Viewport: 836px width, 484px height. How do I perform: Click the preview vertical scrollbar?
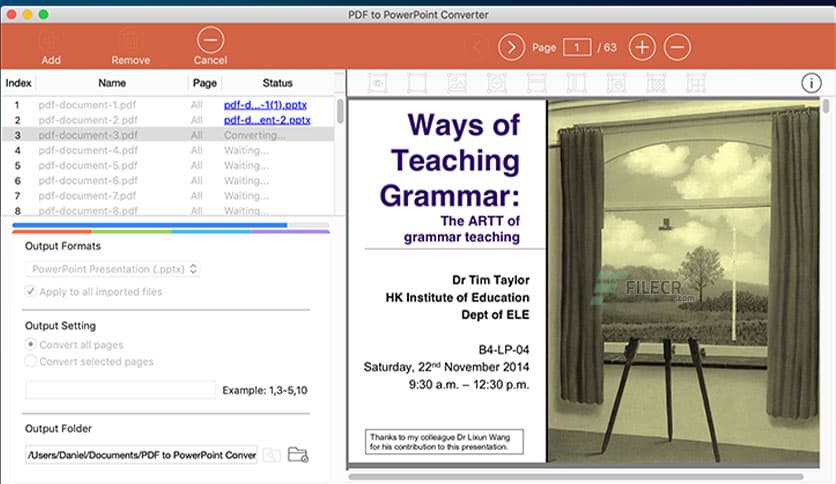pos(826,105)
